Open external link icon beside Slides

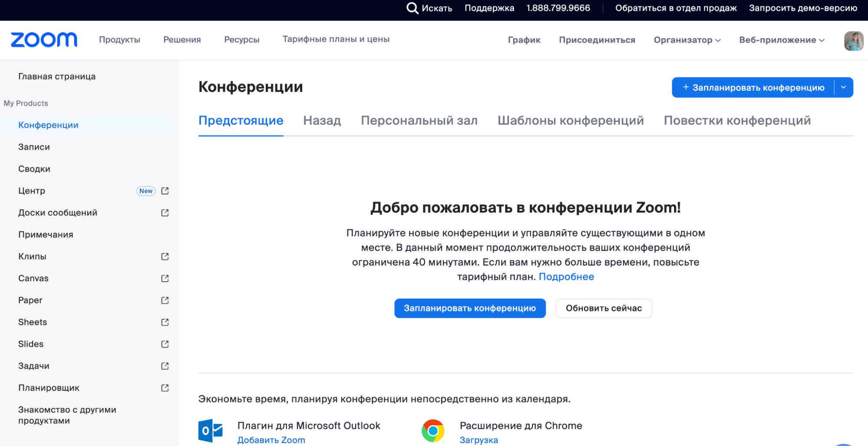[x=165, y=344]
